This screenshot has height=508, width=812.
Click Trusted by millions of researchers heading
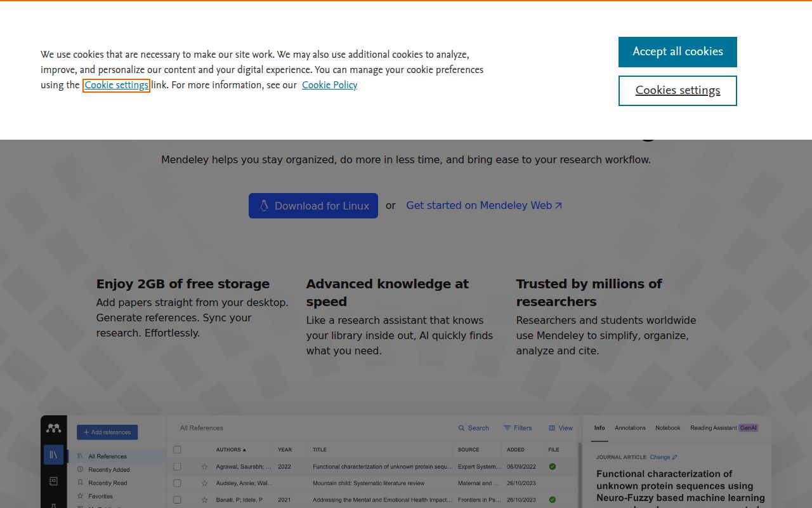pyautogui.click(x=589, y=293)
